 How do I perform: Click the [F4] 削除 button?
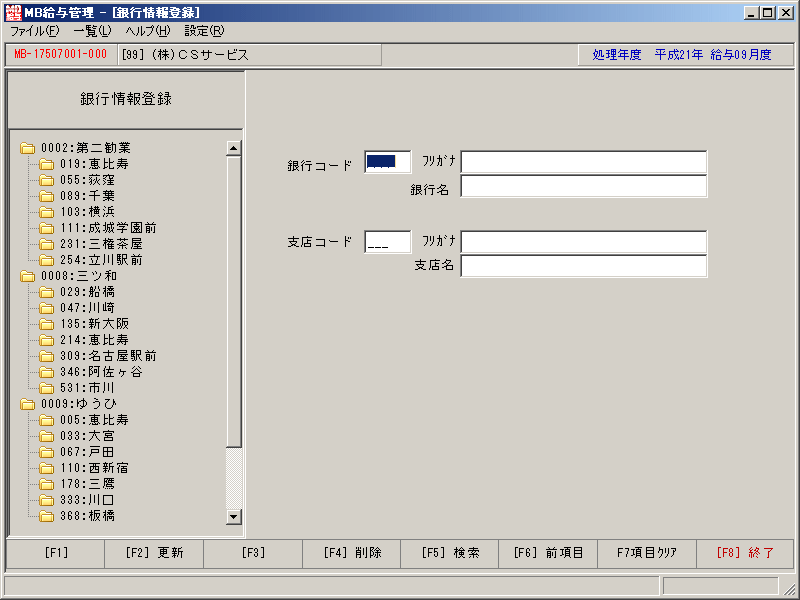point(352,553)
